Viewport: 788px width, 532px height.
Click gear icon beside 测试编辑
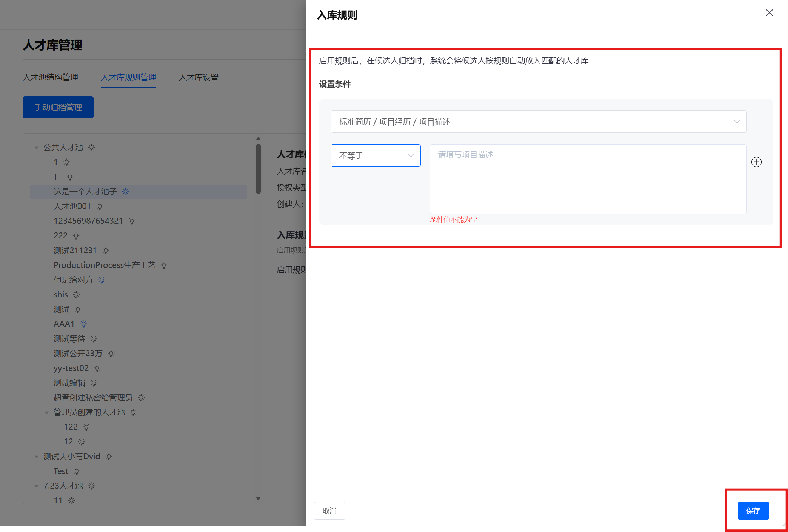click(94, 383)
